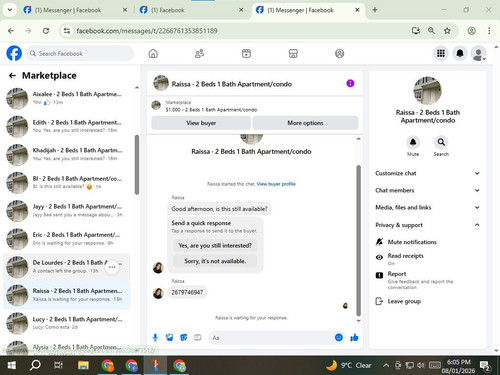Open Task View on the taskbar
The image size is (500, 375).
click(58, 365)
